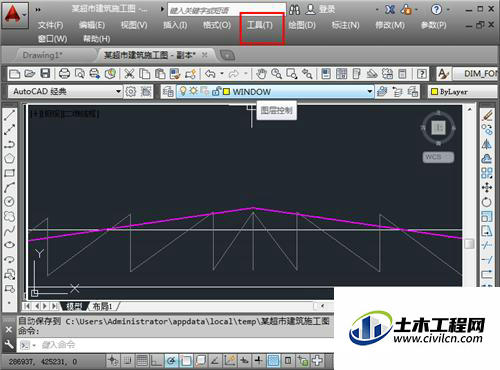The image size is (500, 370).
Task: Click the new drawing tab button
Action: click(x=227, y=55)
